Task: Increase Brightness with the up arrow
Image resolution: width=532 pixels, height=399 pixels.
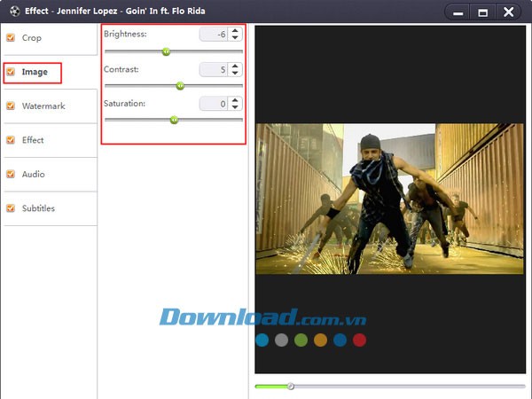Action: 235,31
